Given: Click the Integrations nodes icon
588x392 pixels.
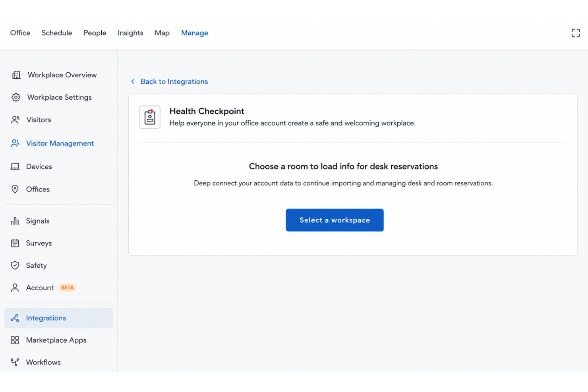Looking at the screenshot, I should (x=15, y=318).
